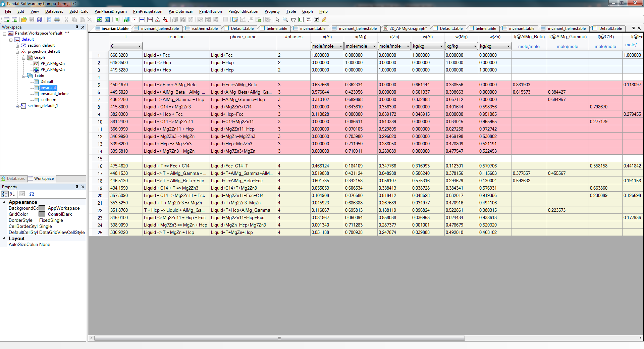Click the default workspace link
The height and width of the screenshot is (349, 644).
pos(28,39)
